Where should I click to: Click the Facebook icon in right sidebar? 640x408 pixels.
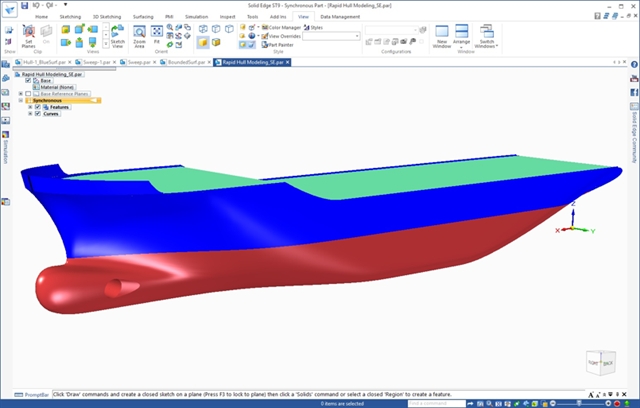coord(634,93)
